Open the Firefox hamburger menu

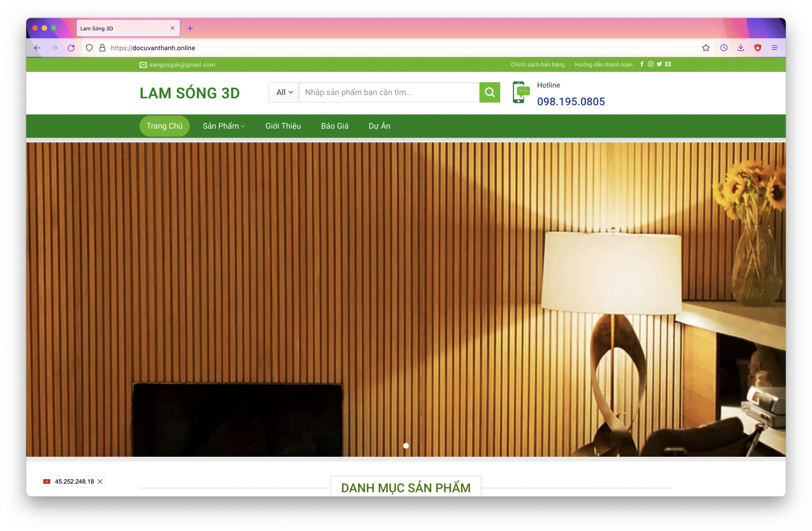point(774,48)
